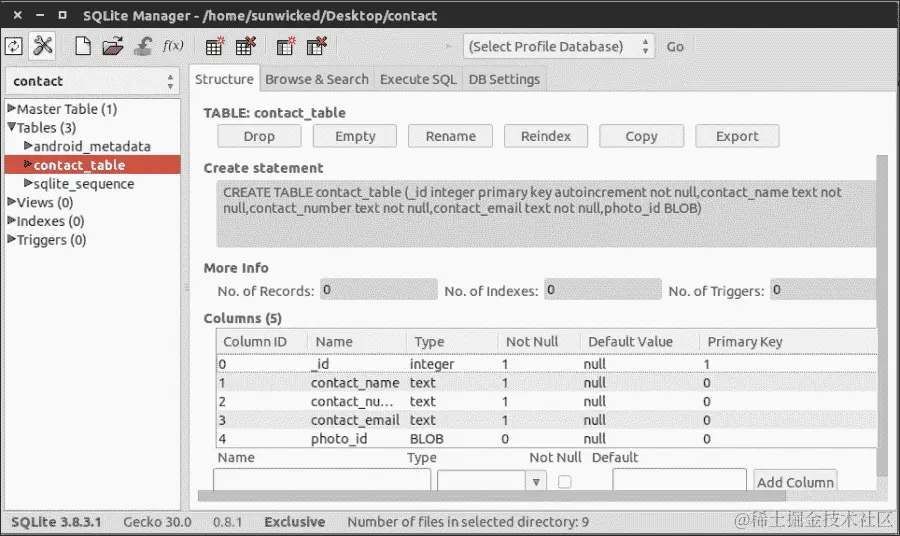Click the Exclusive status bar text

pos(294,522)
